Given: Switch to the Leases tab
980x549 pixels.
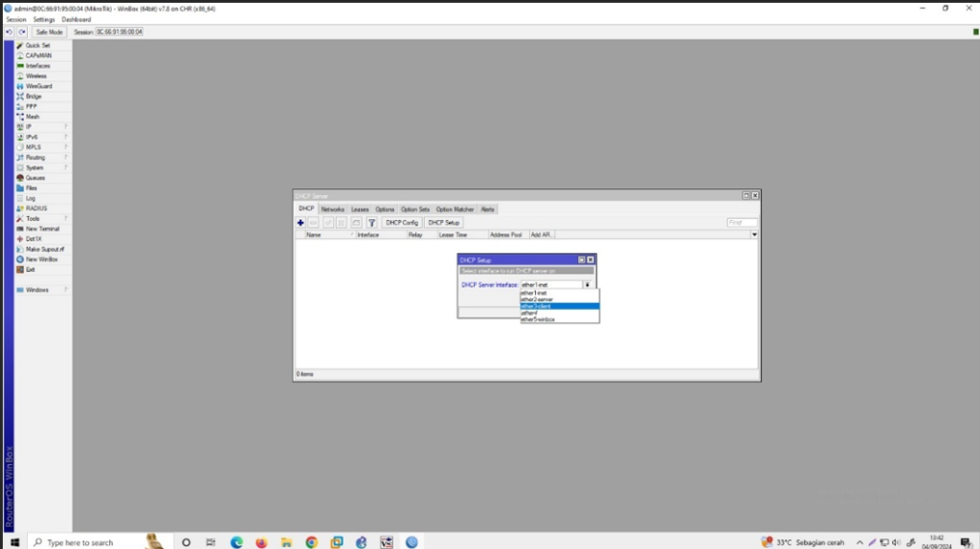Looking at the screenshot, I should tap(360, 209).
